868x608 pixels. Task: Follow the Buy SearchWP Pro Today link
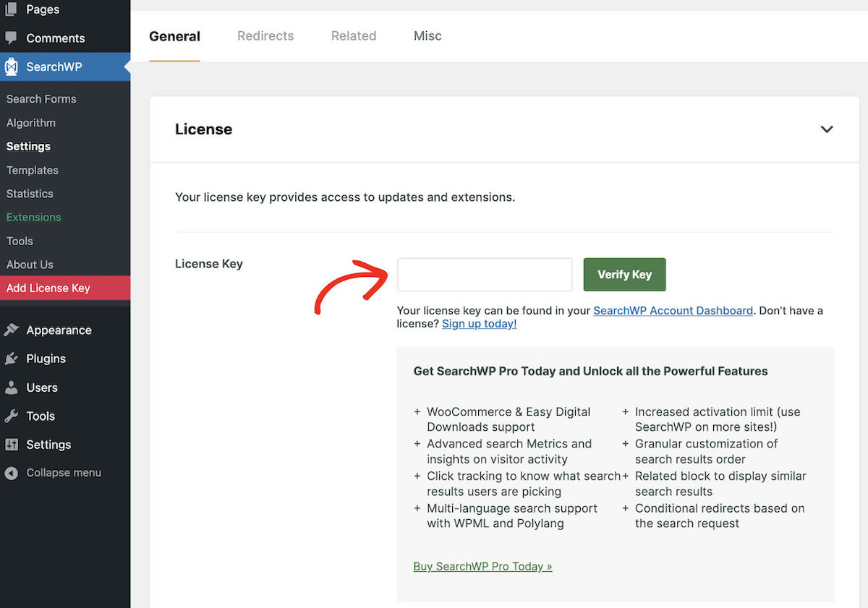pos(482,566)
